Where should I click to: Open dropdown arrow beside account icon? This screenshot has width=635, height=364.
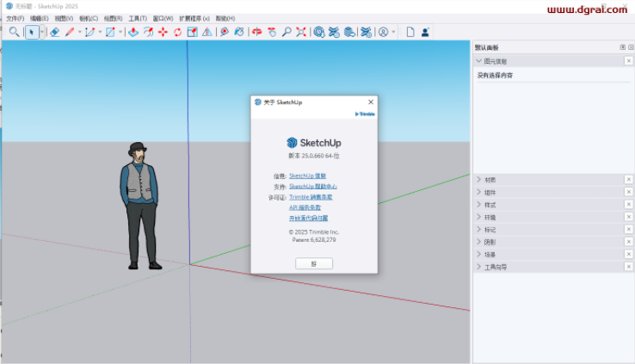click(393, 32)
